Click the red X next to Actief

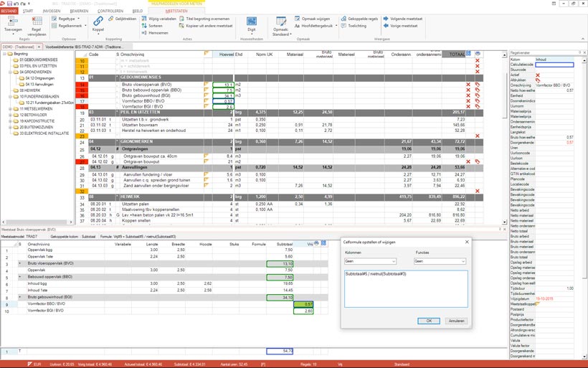538,75
